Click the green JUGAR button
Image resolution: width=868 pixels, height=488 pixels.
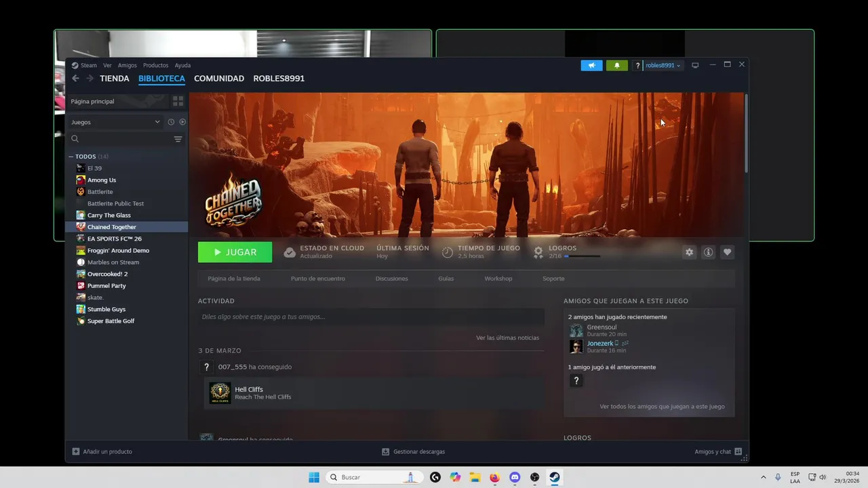(235, 252)
